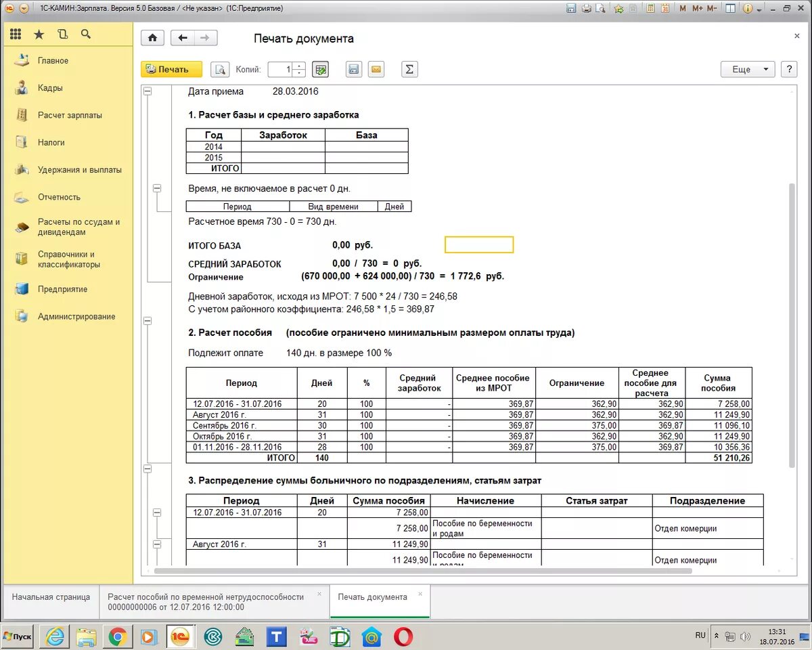Open Справочники и классификаторы section
Screen dimensions: 812x650
[x=69, y=259]
